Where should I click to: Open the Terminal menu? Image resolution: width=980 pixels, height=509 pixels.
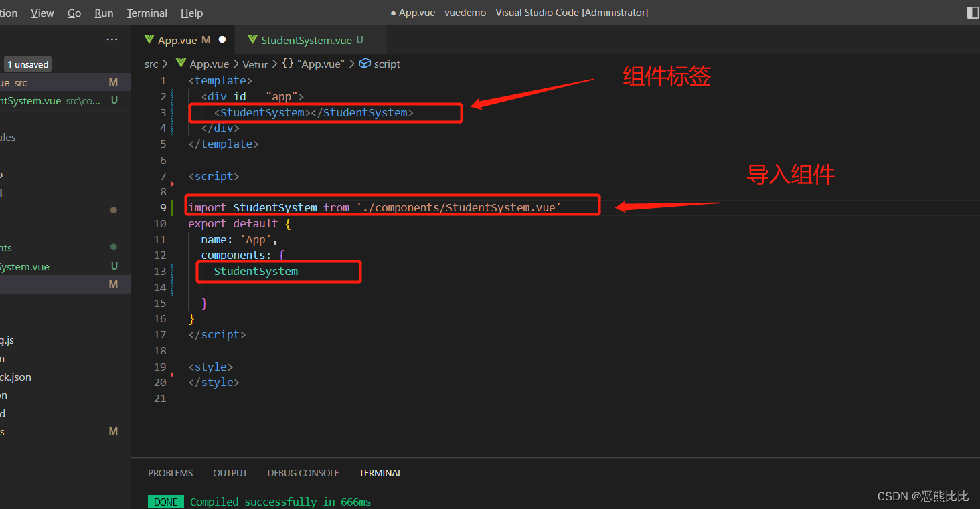tap(147, 13)
